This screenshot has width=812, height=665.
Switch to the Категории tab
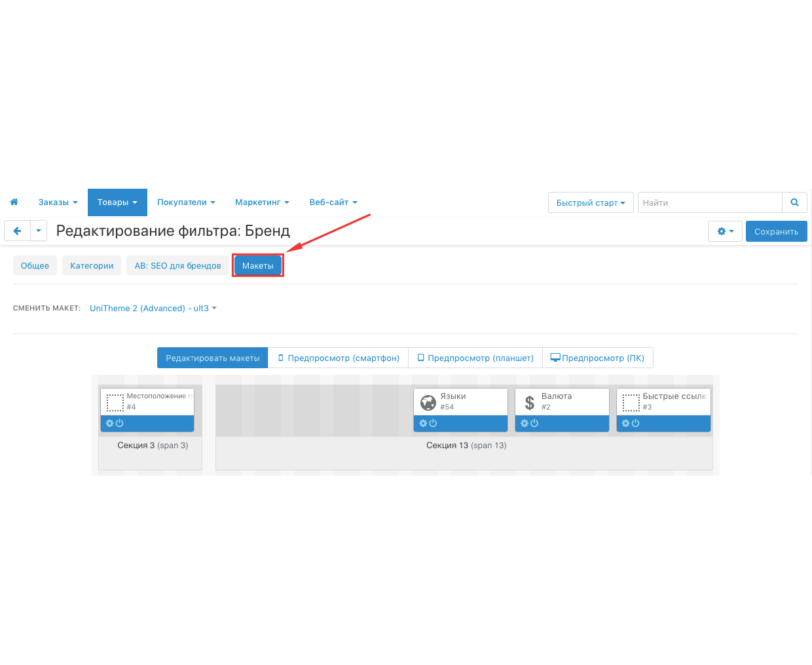click(92, 265)
